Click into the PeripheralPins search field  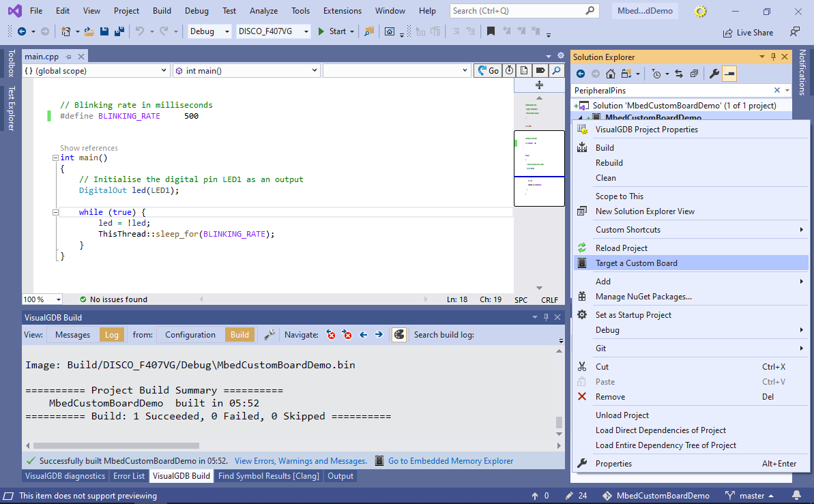point(672,90)
